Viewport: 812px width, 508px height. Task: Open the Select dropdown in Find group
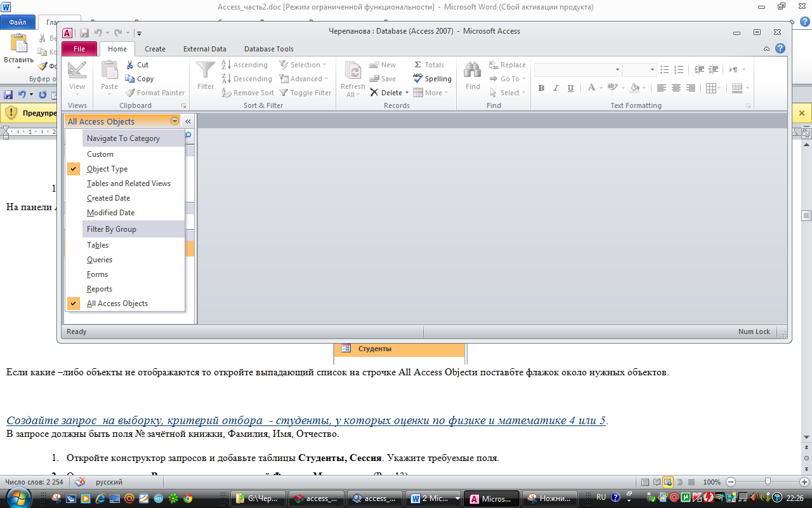point(507,93)
